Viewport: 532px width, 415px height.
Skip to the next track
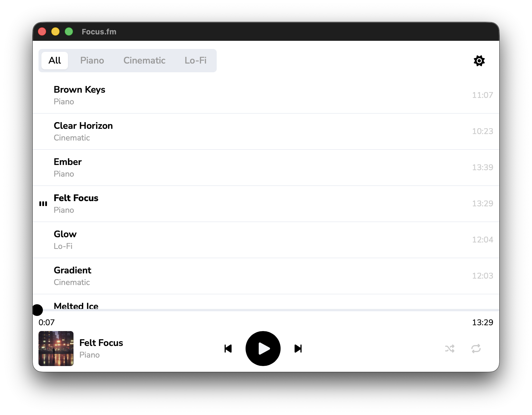click(298, 349)
